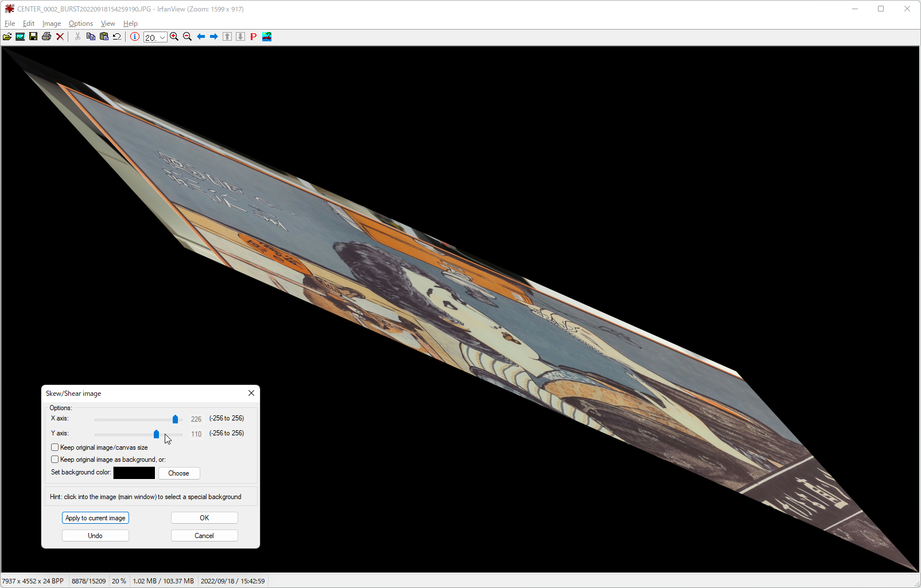Click the Cut scissors icon
Screen dimensions: 921x588
pos(77,37)
